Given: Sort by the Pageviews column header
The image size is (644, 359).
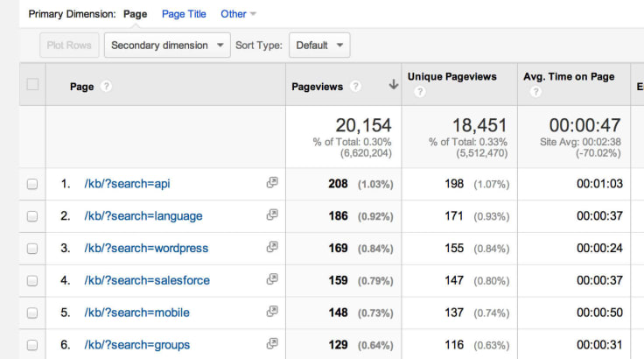Looking at the screenshot, I should tap(317, 87).
